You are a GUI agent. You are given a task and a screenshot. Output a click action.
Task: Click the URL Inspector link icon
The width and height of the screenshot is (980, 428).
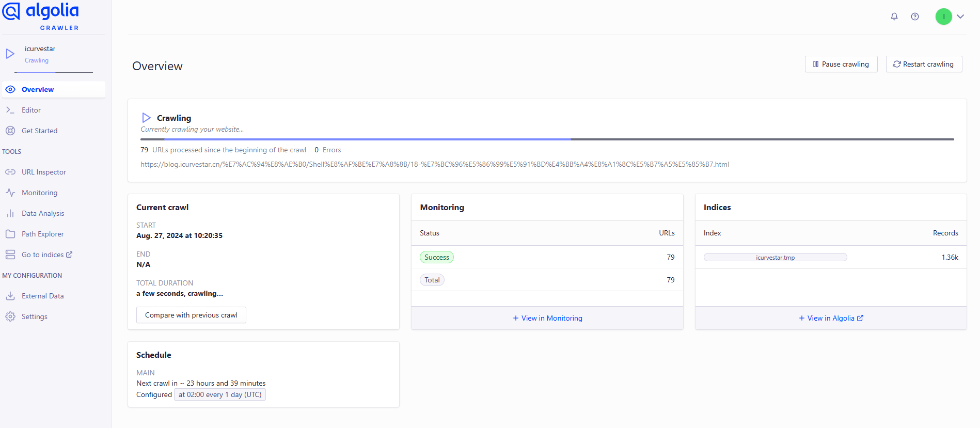pyautogui.click(x=10, y=172)
